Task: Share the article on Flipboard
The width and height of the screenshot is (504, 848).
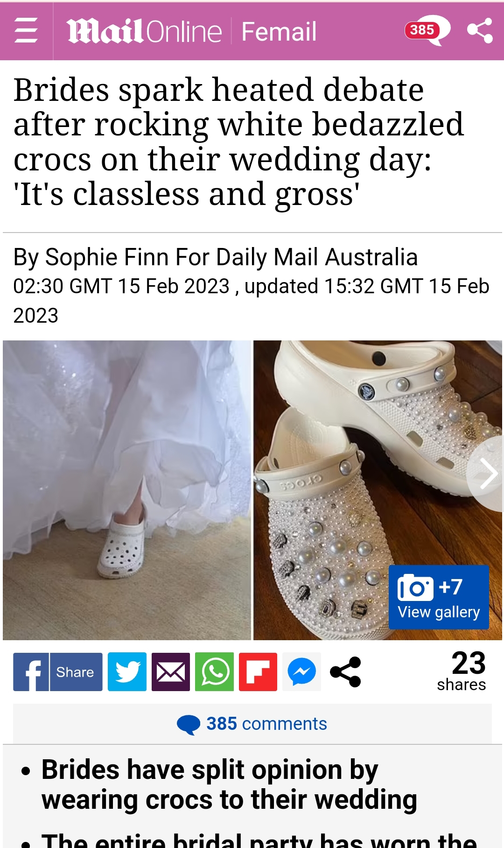Action: coord(258,672)
